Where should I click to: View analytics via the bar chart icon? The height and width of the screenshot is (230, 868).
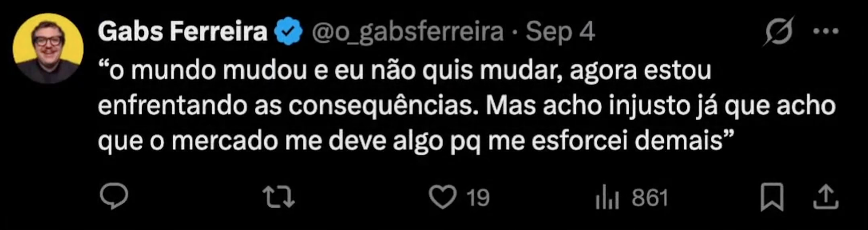point(607,197)
